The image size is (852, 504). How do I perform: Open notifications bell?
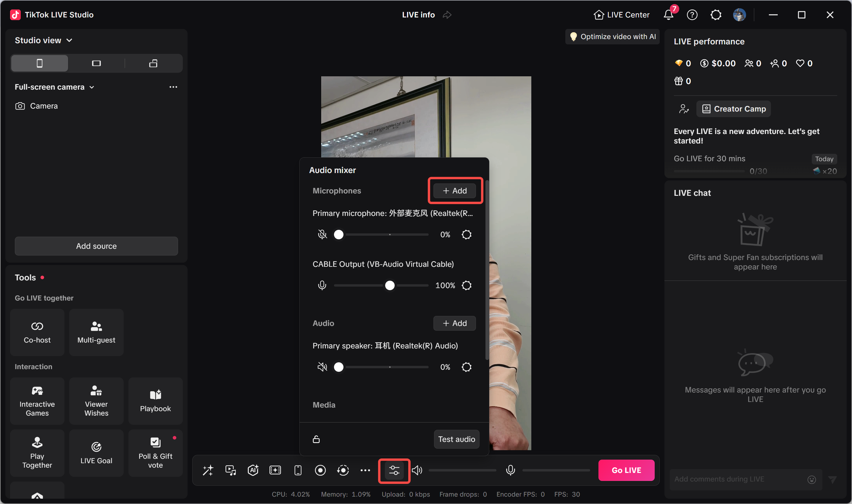(x=668, y=15)
